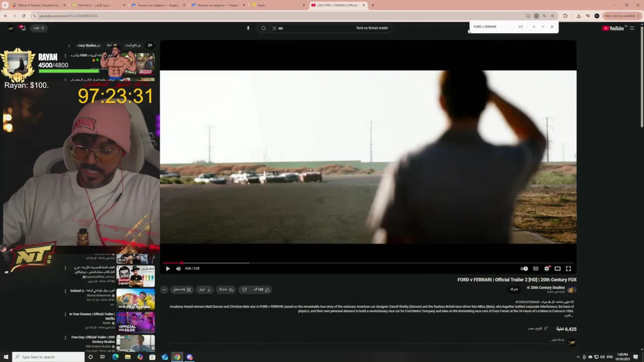Screen dimensions: 644x362
Task: Select the FORD v FERRARI Official tab
Action: 337,5
